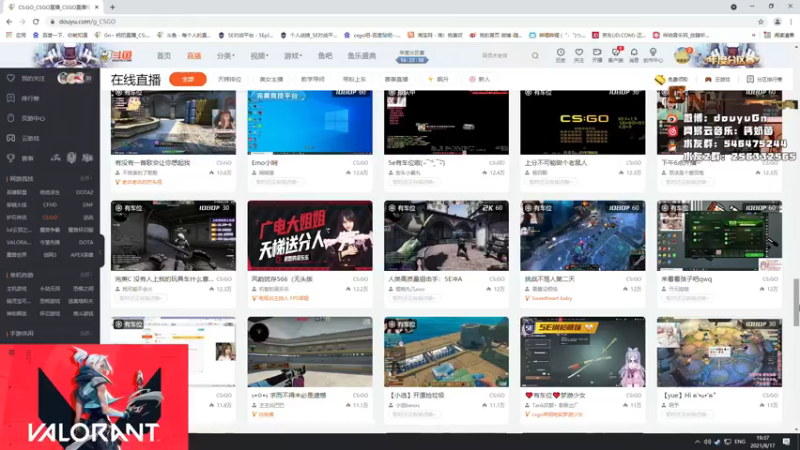
Task: Expand 全部 next to 单机热游 section
Action: (86, 275)
